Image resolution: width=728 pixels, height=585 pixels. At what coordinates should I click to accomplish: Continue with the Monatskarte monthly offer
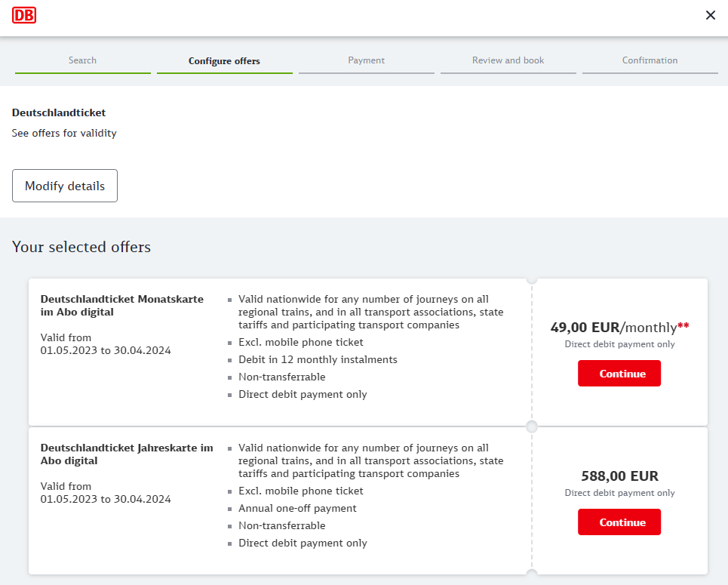pyautogui.click(x=619, y=374)
